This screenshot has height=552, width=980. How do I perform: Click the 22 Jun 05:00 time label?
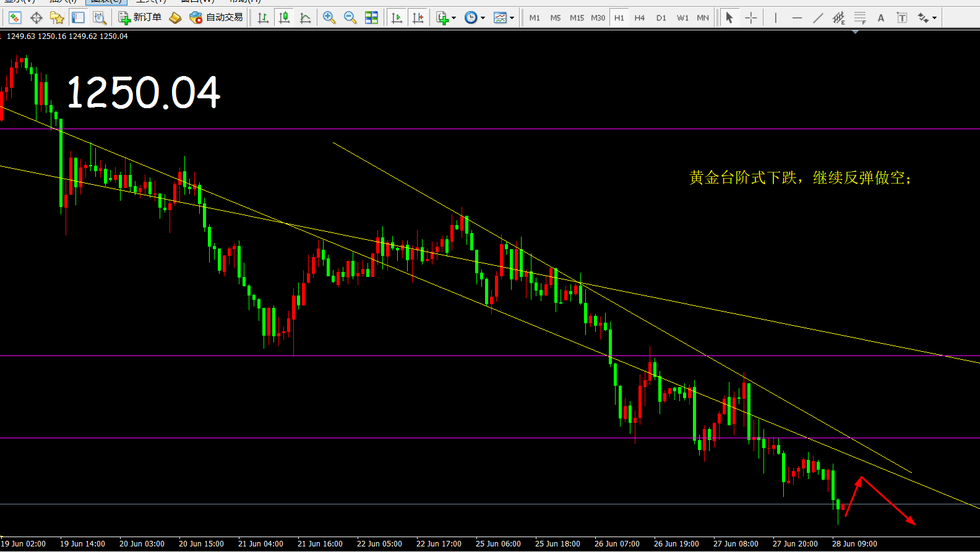[x=379, y=544]
